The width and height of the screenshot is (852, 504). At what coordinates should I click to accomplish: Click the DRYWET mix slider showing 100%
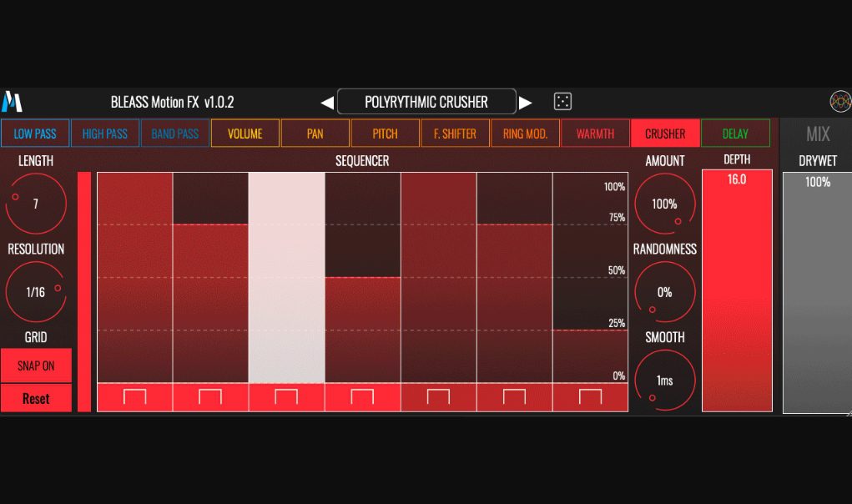click(x=817, y=293)
